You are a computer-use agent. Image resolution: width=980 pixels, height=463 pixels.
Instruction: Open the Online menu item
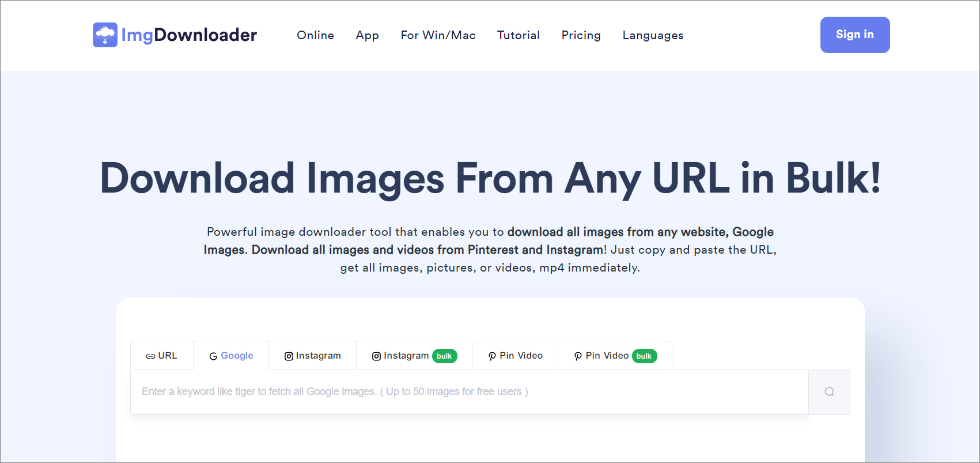point(315,35)
